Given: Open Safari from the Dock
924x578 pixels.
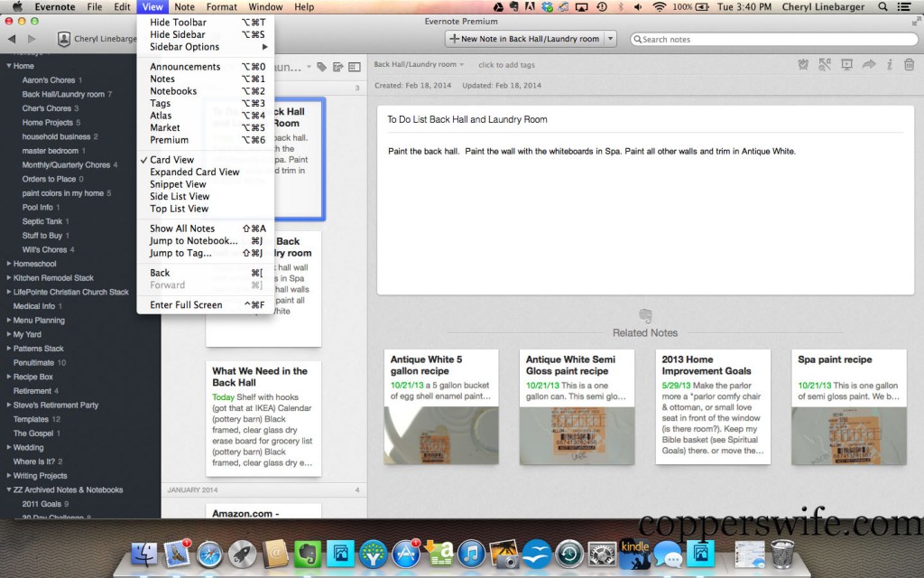Looking at the screenshot, I should (209, 555).
